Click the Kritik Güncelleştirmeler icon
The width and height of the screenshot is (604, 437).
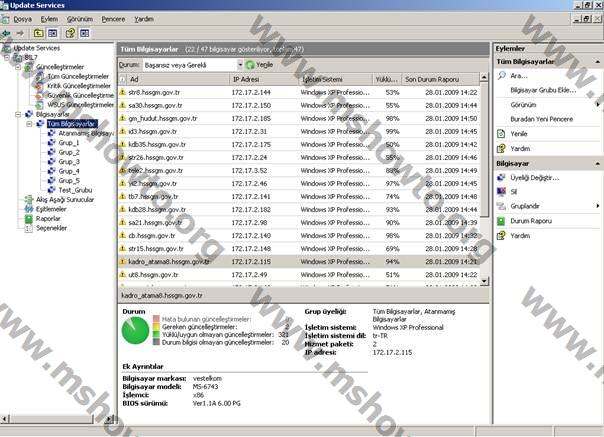tap(40, 86)
